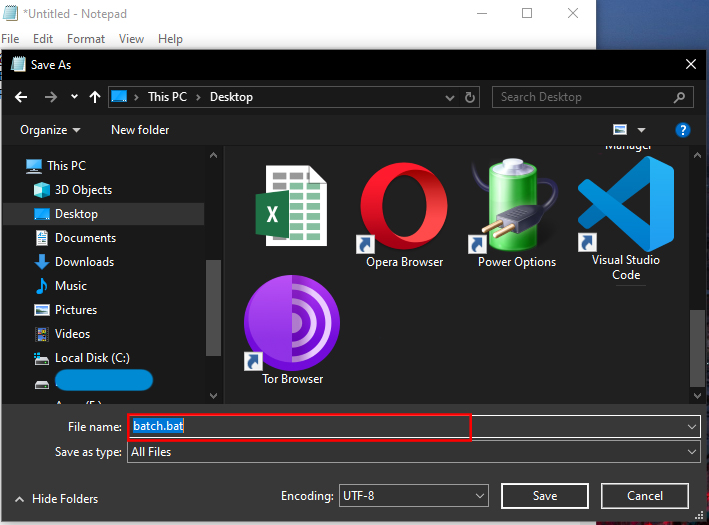
Task: Open Notepad Format menu
Action: pos(86,39)
